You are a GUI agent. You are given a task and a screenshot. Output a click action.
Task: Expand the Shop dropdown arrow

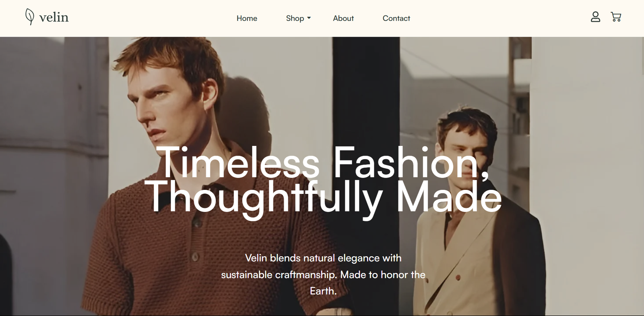pyautogui.click(x=309, y=18)
